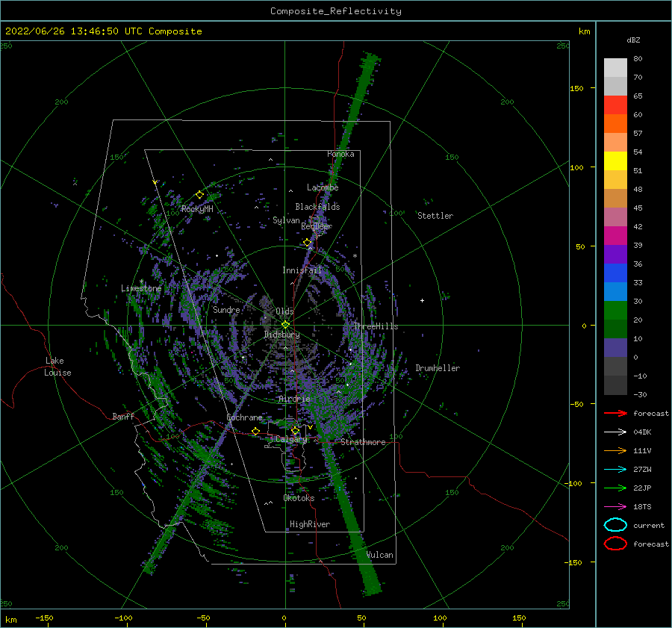The image size is (672, 628).
Task: Click the asterisk marker above Limestone
Action: (x=141, y=282)
